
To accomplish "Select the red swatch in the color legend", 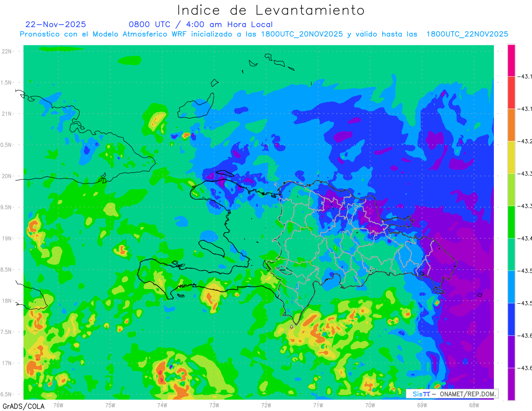I will pos(511,93).
